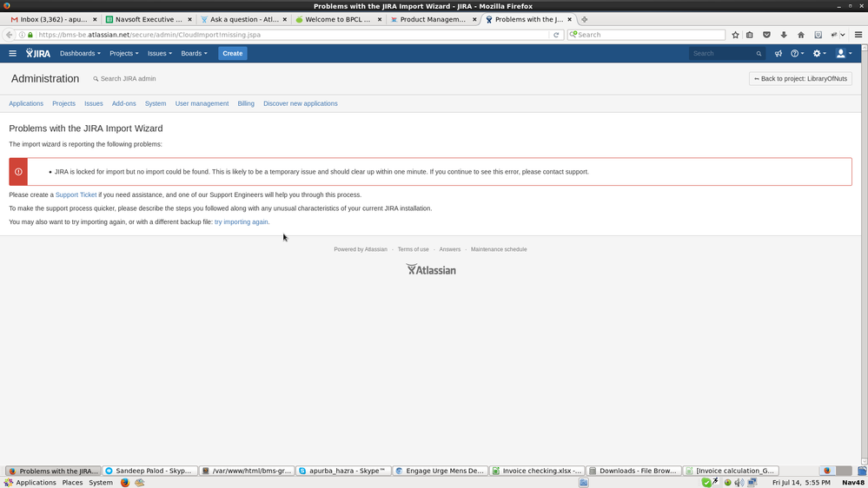Open the Maintenance schedule link
The height and width of the screenshot is (488, 868).
coord(499,249)
